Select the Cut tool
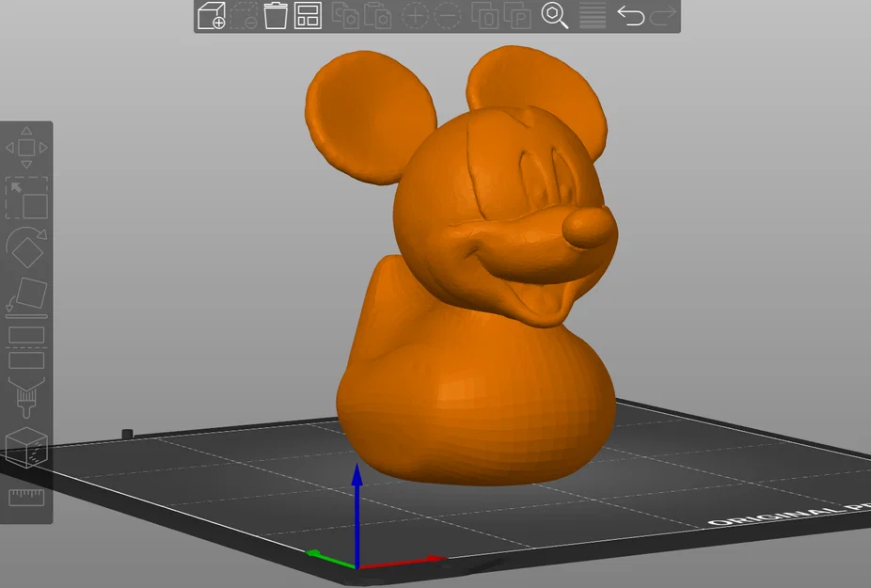This screenshot has width=871, height=588. tap(26, 348)
